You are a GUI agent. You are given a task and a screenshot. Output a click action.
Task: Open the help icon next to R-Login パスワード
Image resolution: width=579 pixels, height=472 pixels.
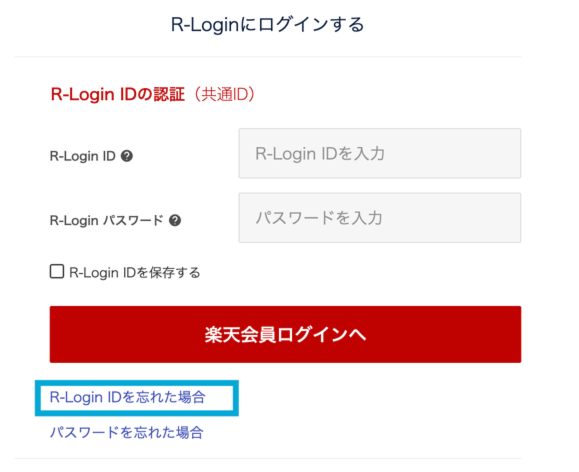pyautogui.click(x=175, y=220)
